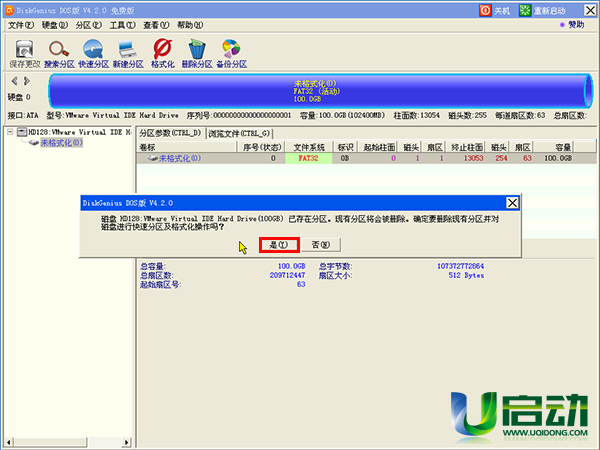Image resolution: width=600 pixels, height=450 pixels.
Task: Confirm with the 是(Y) button
Action: click(x=279, y=245)
